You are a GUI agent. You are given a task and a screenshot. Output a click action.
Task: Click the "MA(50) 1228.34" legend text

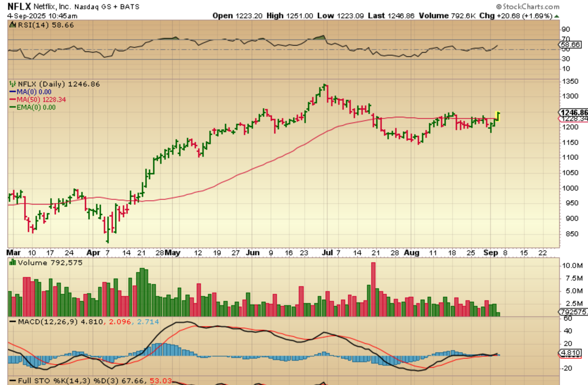[41, 100]
